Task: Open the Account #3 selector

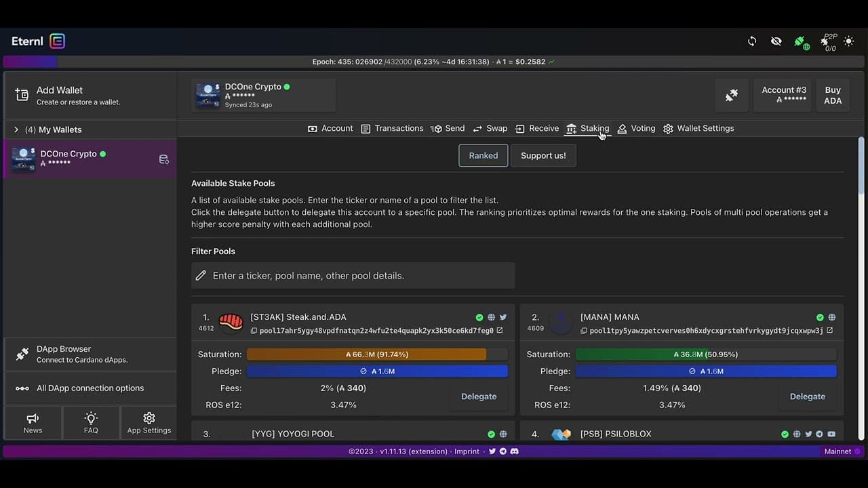Action: [784, 96]
